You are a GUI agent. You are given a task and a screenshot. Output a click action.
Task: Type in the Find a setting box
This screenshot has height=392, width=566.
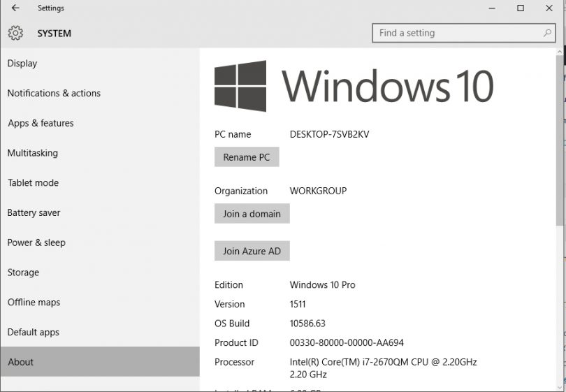[458, 33]
